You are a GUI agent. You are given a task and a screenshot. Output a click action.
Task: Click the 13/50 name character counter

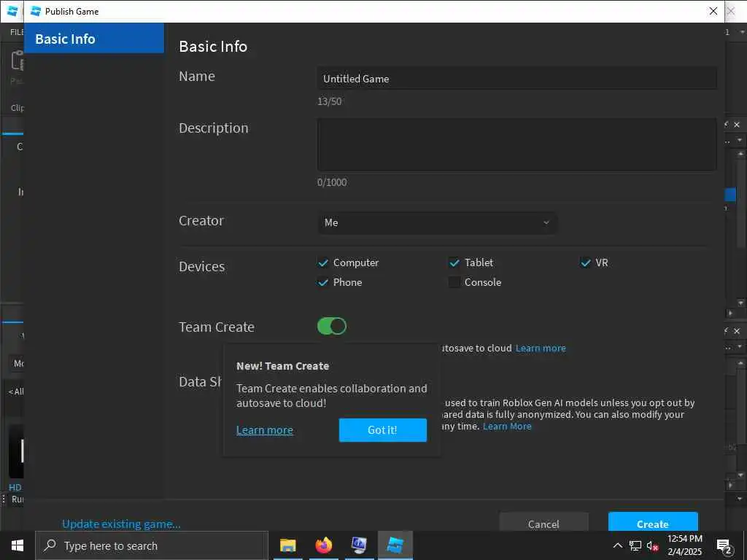329,101
